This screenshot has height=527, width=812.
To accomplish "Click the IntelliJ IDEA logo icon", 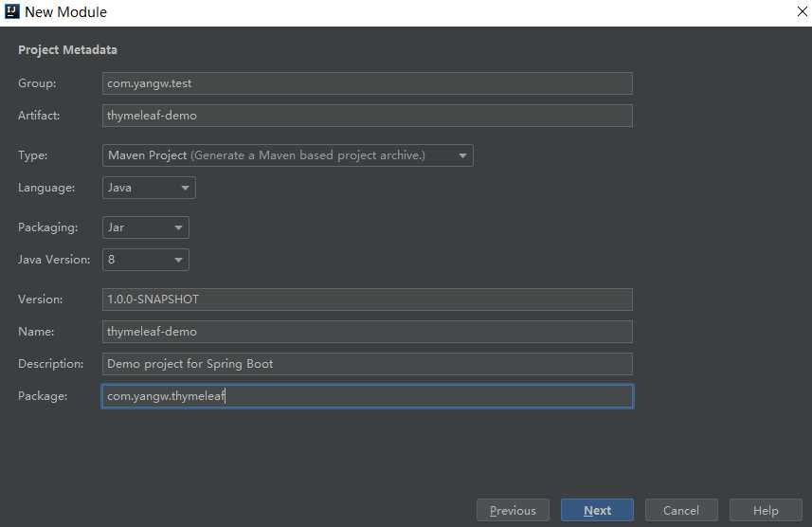I will tap(11, 12).
